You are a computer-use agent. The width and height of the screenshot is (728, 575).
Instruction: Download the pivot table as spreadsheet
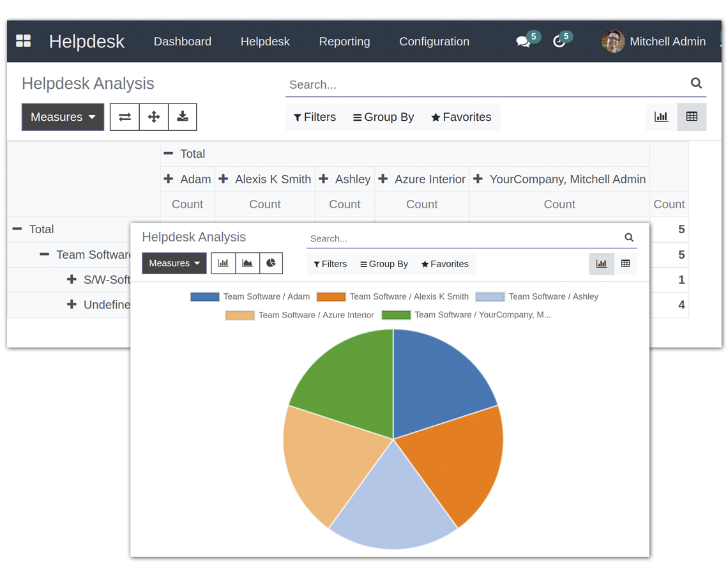coord(183,117)
